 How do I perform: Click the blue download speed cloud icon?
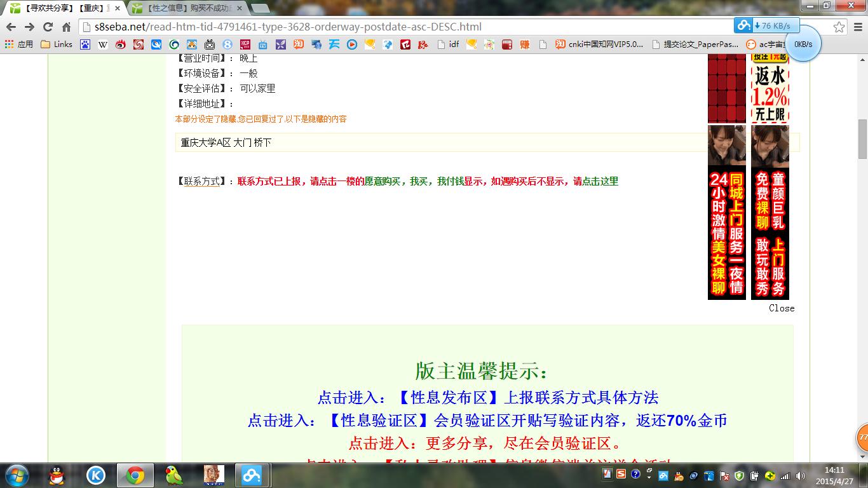click(742, 26)
